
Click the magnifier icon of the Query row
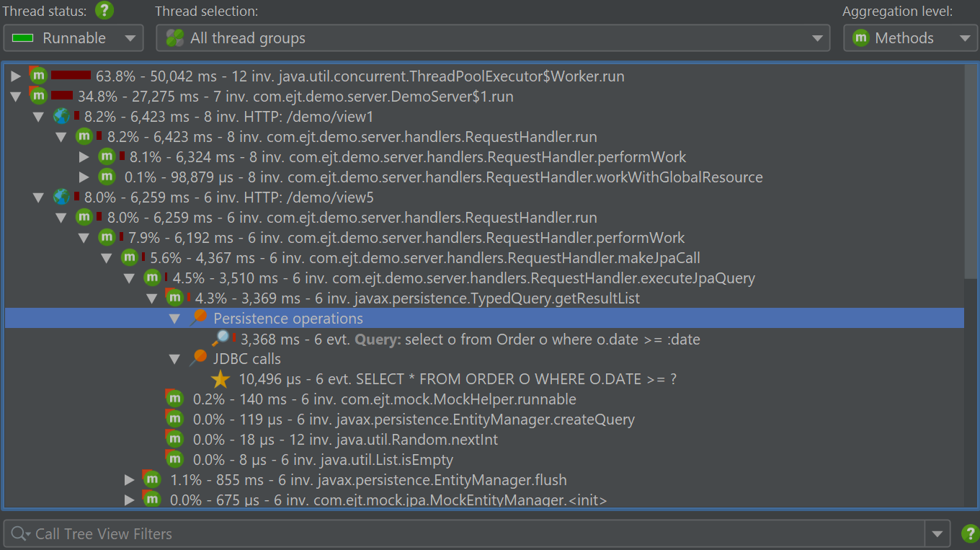(x=220, y=338)
